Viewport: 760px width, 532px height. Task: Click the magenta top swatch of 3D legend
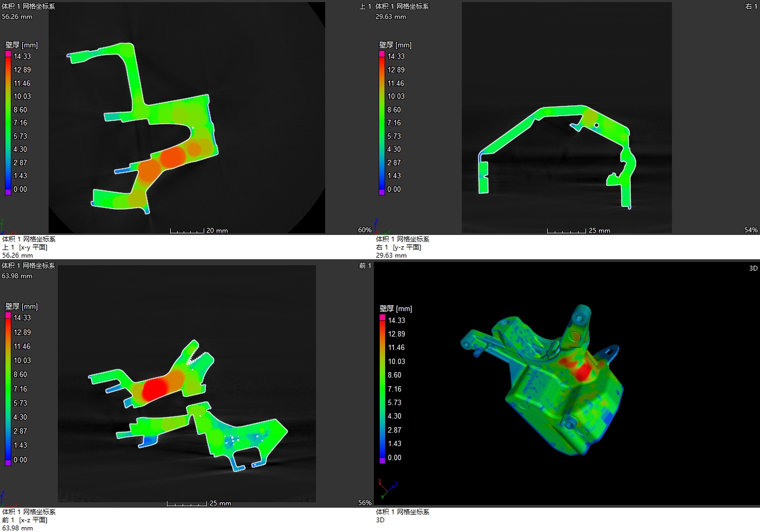pyautogui.click(x=382, y=318)
